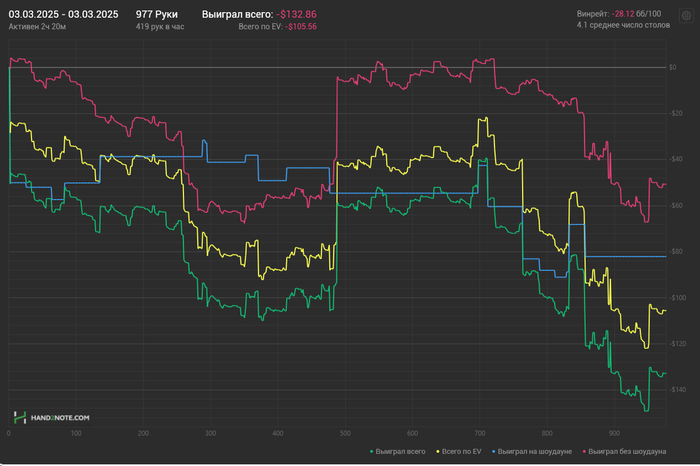The image size is (700, 466).
Task: Click the -$100 vertical axis label
Action: pos(676,298)
